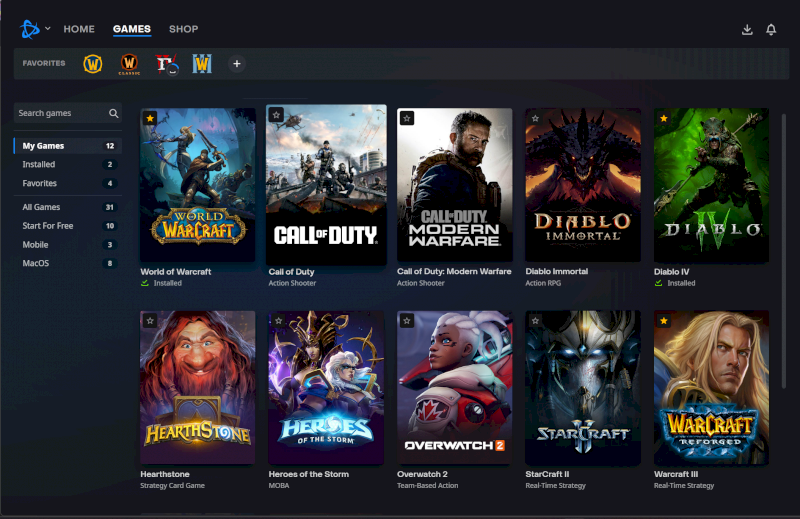Click the World of Warcraft title link
The image size is (800, 519).
coord(176,271)
